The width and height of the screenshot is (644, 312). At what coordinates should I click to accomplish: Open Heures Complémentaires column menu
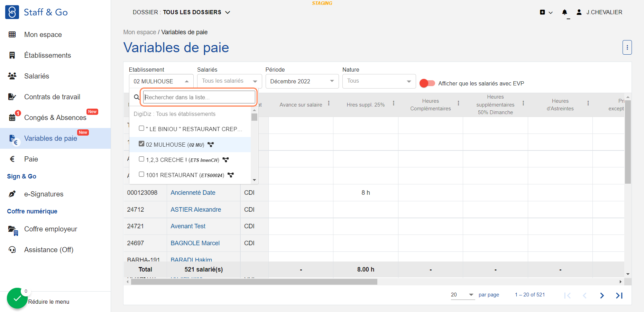(x=458, y=103)
